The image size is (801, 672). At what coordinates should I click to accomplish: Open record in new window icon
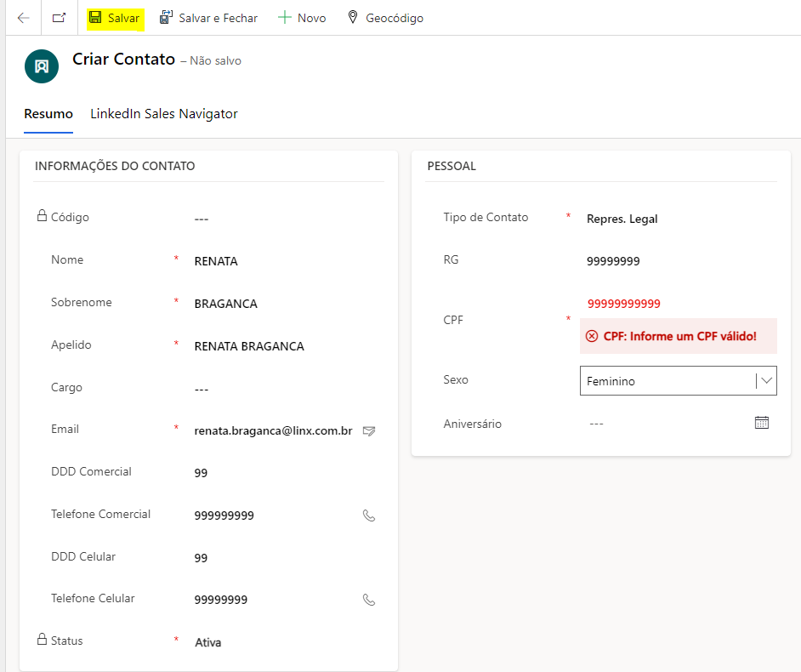(59, 18)
